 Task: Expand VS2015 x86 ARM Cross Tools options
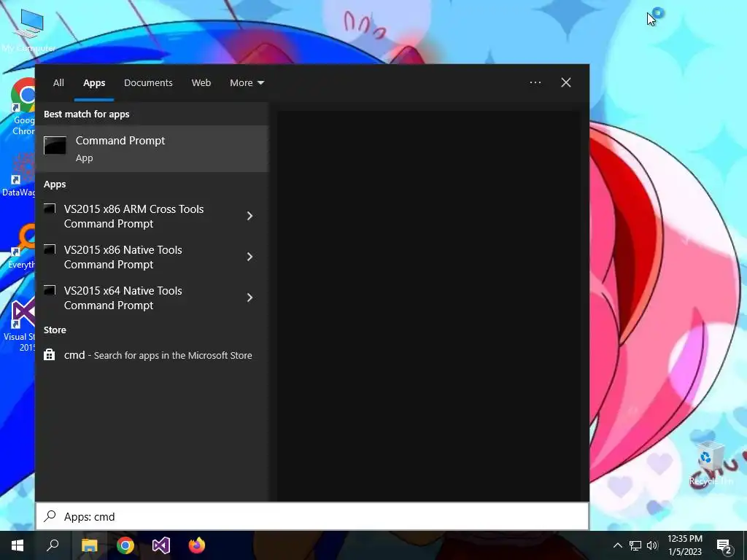(x=249, y=216)
